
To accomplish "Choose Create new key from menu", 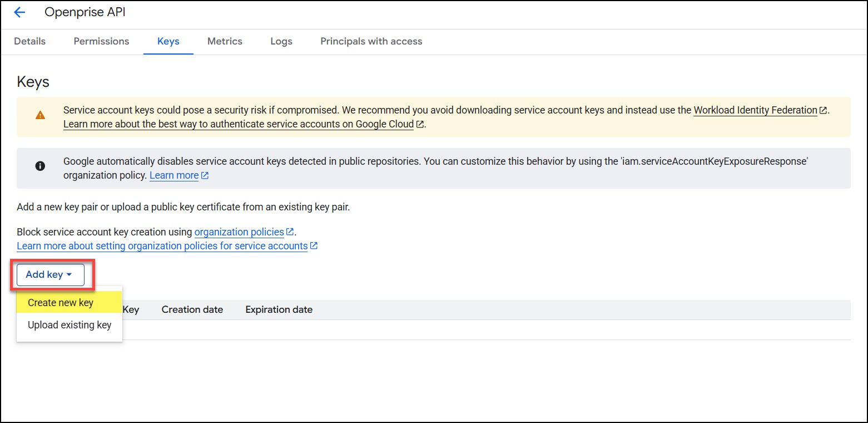I will [x=70, y=303].
